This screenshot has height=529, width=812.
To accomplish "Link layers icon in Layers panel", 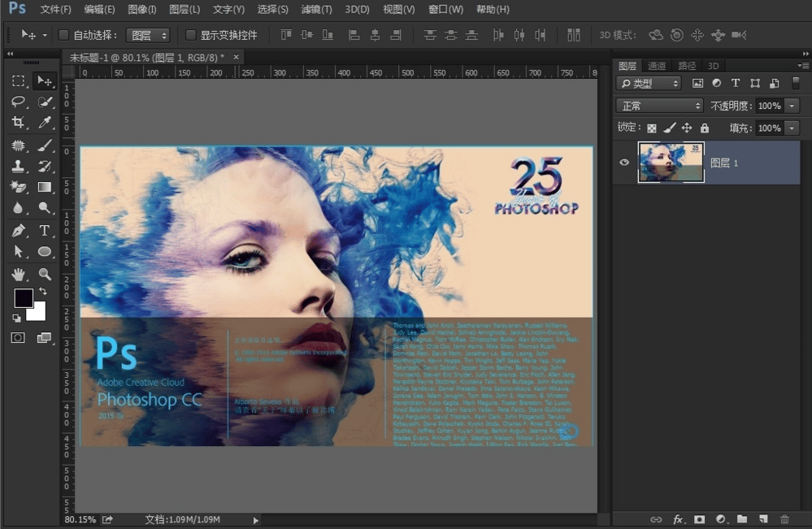I will click(x=656, y=518).
